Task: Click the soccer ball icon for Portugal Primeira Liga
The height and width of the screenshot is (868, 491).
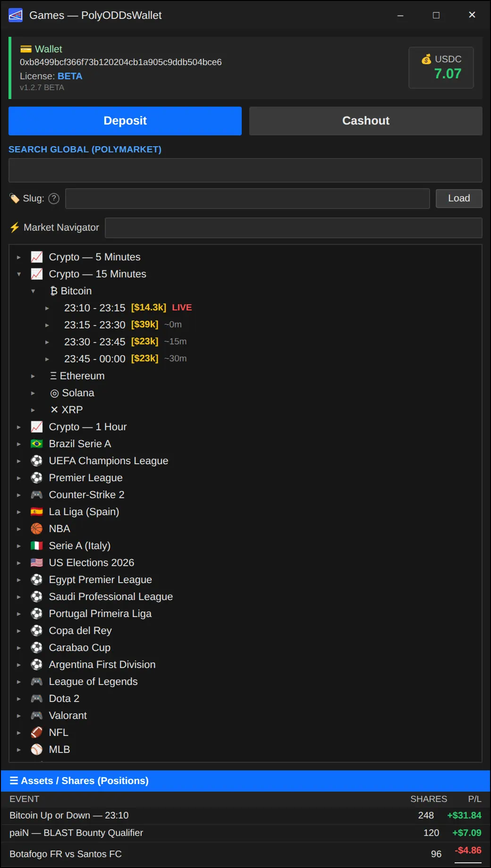Action: click(x=37, y=614)
